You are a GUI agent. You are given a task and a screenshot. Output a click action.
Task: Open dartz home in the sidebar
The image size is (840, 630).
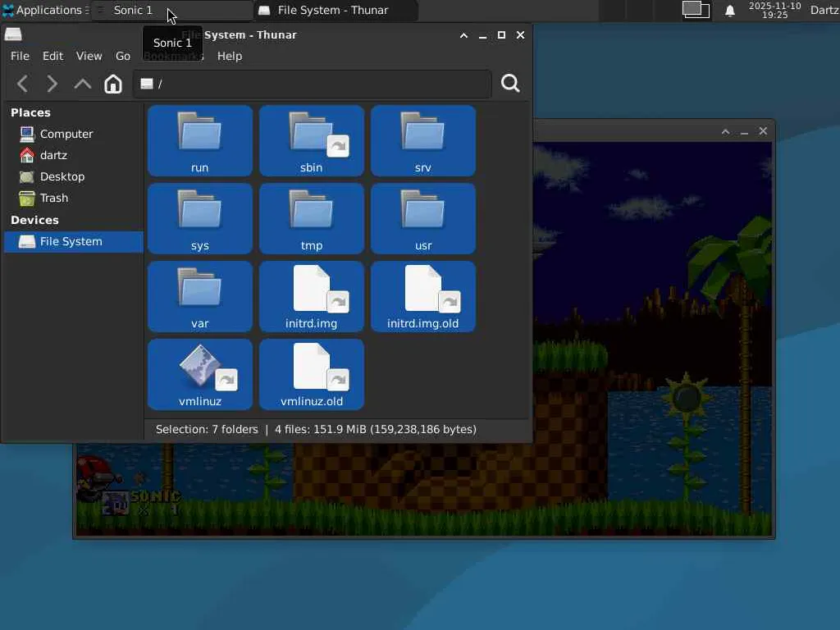tap(73, 155)
